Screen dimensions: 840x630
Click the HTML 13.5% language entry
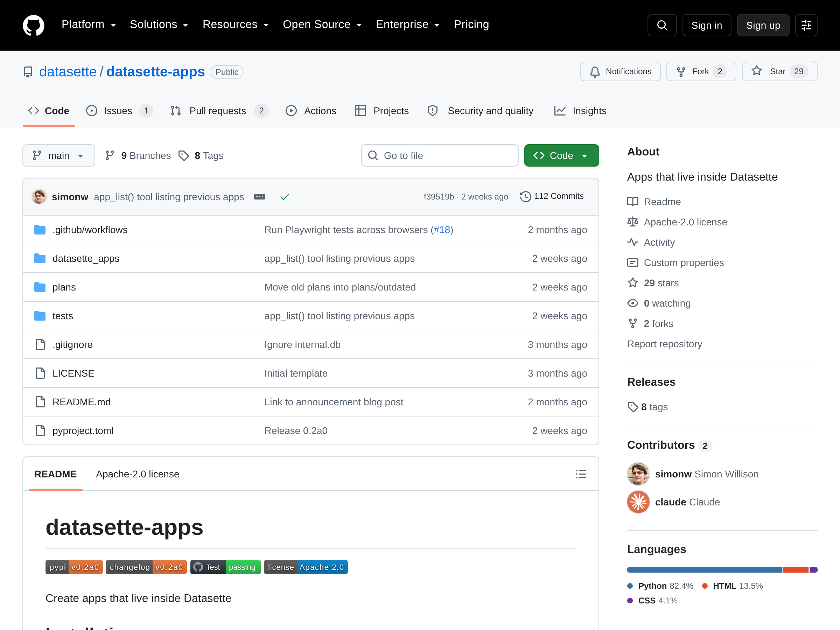(733, 586)
